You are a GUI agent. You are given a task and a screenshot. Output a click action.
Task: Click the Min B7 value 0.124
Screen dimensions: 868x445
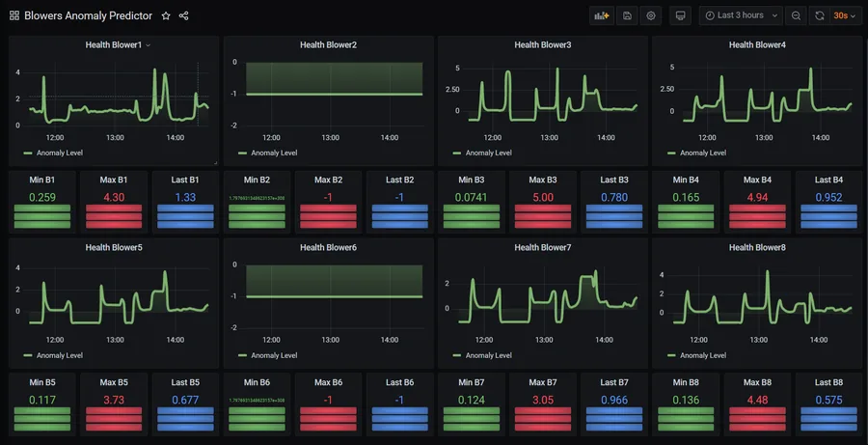point(471,400)
